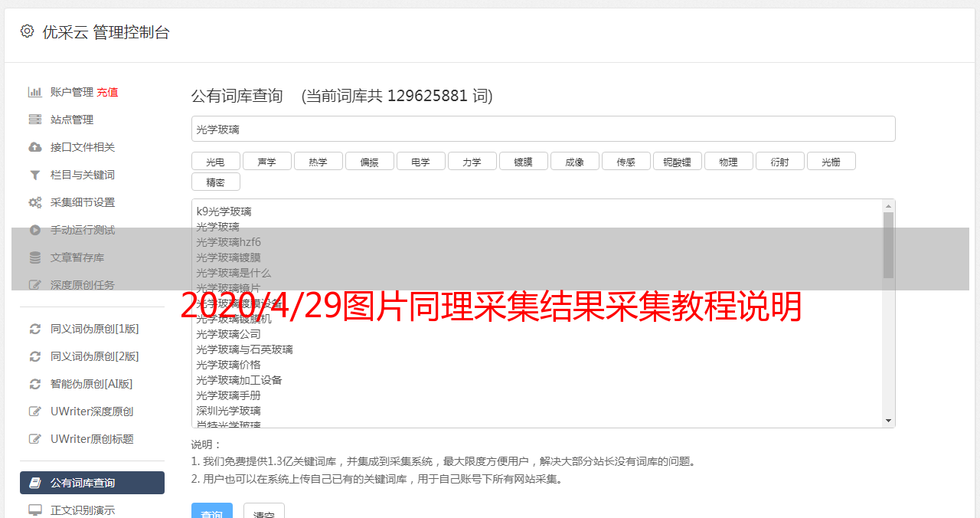This screenshot has width=980, height=518.
Task: Click the gear icon beside 优采云 管理控制台
Action: 28,31
